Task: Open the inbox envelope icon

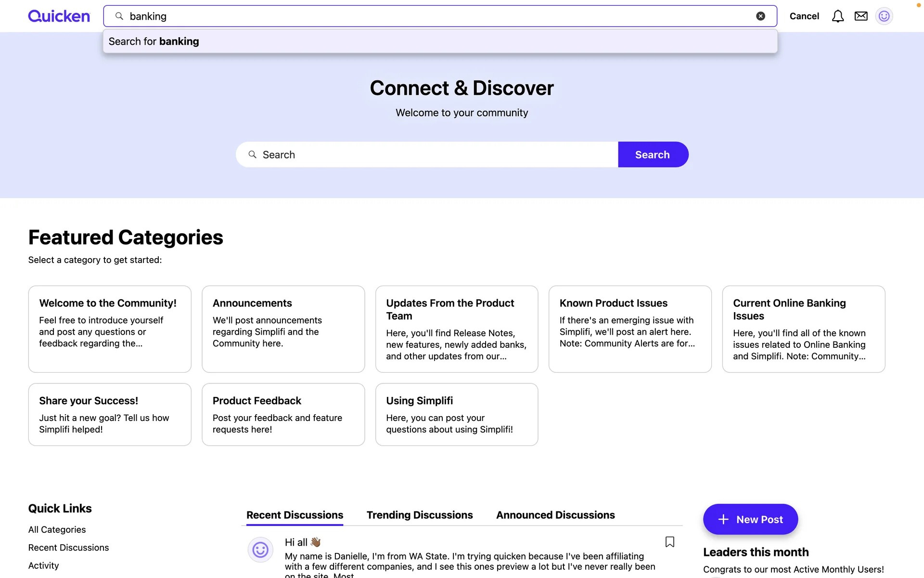Action: (x=861, y=16)
